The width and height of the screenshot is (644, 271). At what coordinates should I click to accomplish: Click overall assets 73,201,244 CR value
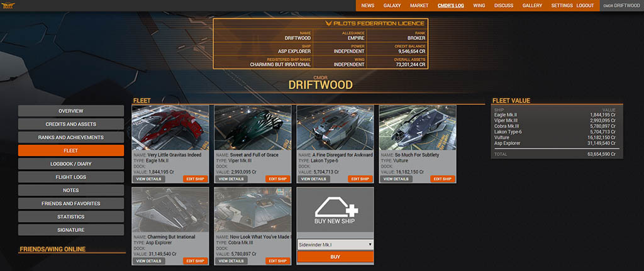pyautogui.click(x=410, y=65)
